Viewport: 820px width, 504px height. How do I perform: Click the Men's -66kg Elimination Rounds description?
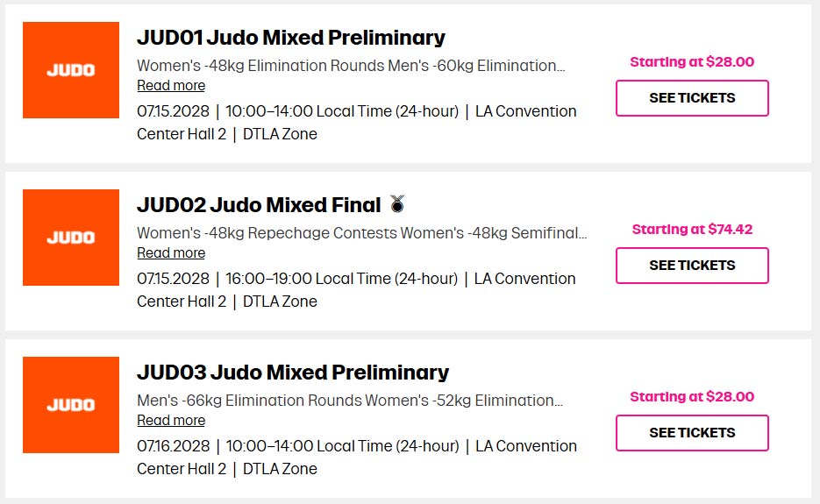coord(351,401)
